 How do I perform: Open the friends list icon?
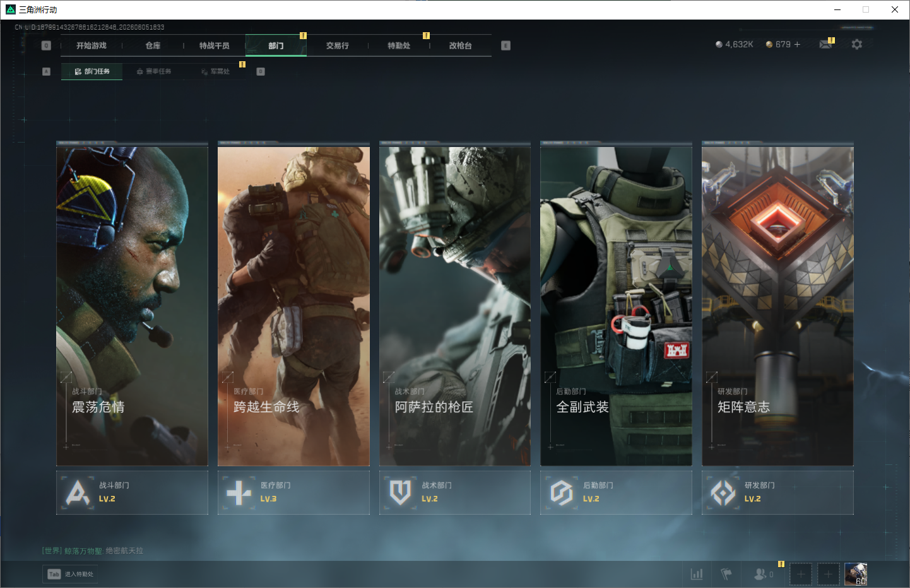point(764,574)
